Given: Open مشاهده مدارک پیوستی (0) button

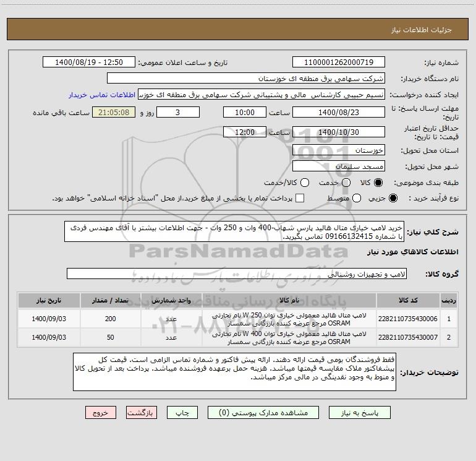Looking at the screenshot, I should [263, 413].
